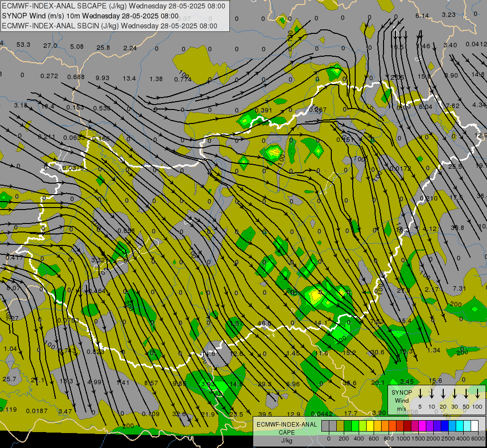The height and width of the screenshot is (448, 487).
Task: Click the 13.4 value on the map
Action: pyautogui.click(x=129, y=78)
